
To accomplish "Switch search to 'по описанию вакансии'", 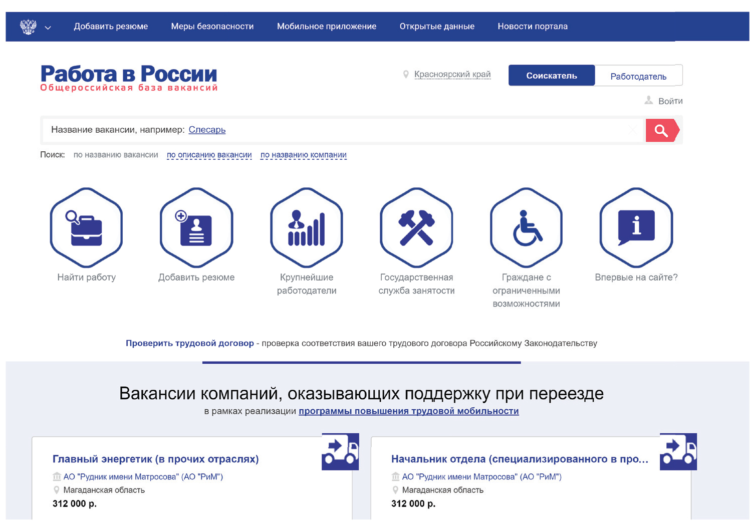I will point(209,155).
